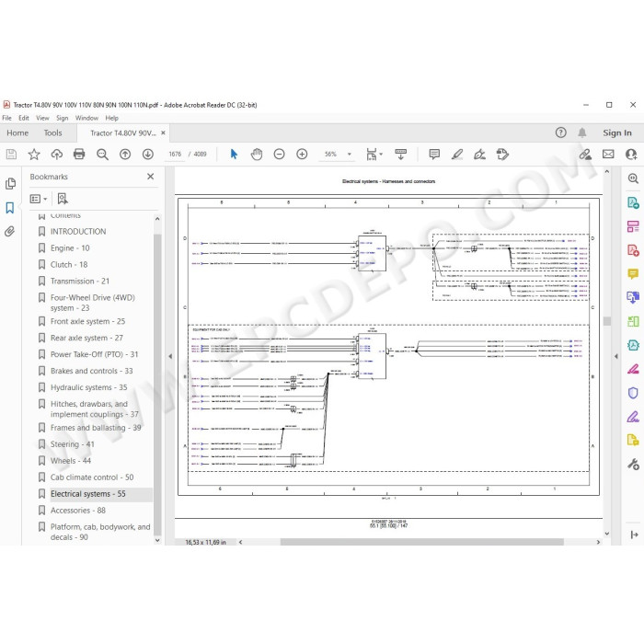Open Cab climate control - 50 bookmark
This screenshot has width=644, height=644.
coord(92,477)
